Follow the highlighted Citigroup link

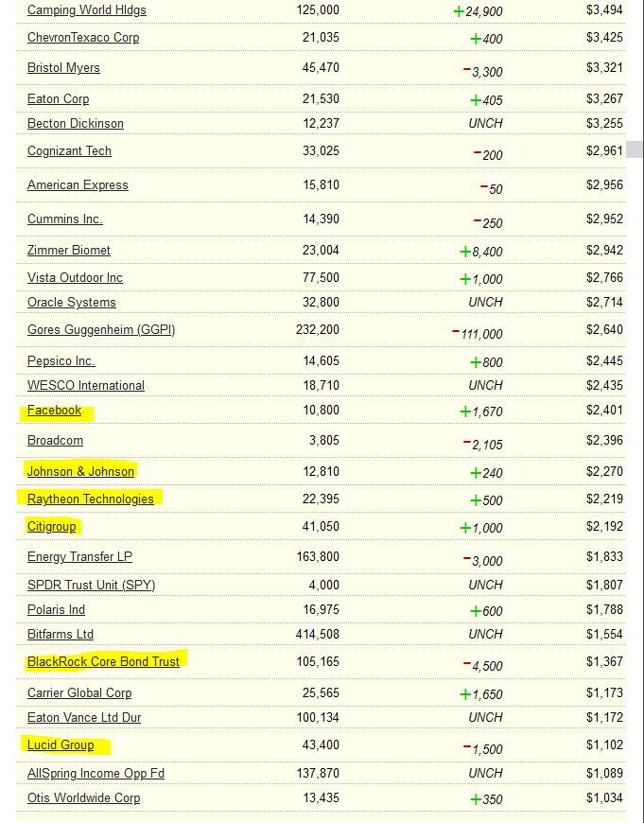click(x=51, y=527)
